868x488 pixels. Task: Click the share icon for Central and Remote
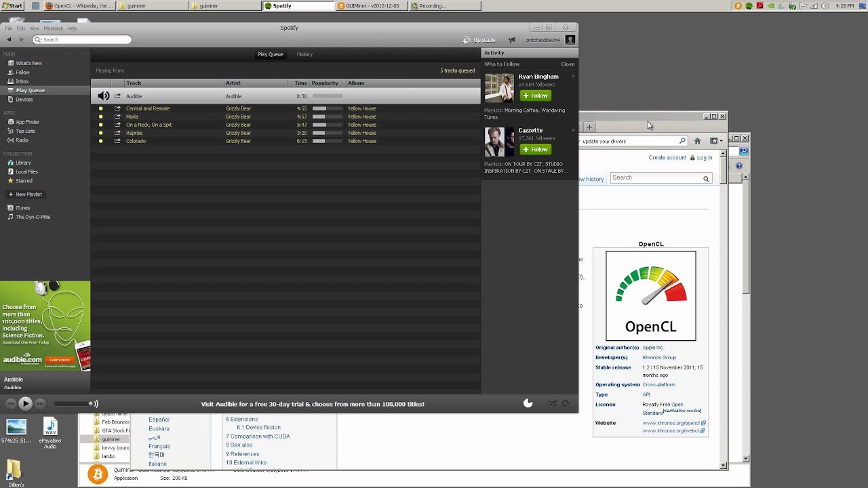(117, 108)
